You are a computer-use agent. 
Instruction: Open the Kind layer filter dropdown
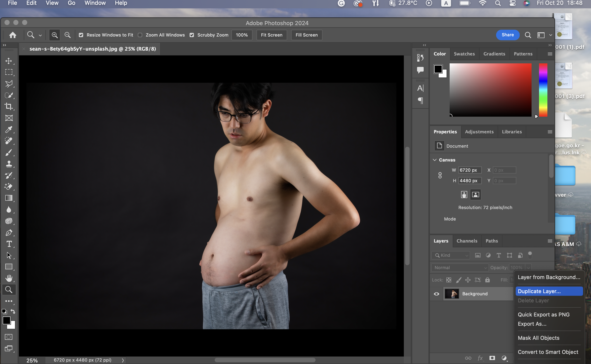pos(451,255)
